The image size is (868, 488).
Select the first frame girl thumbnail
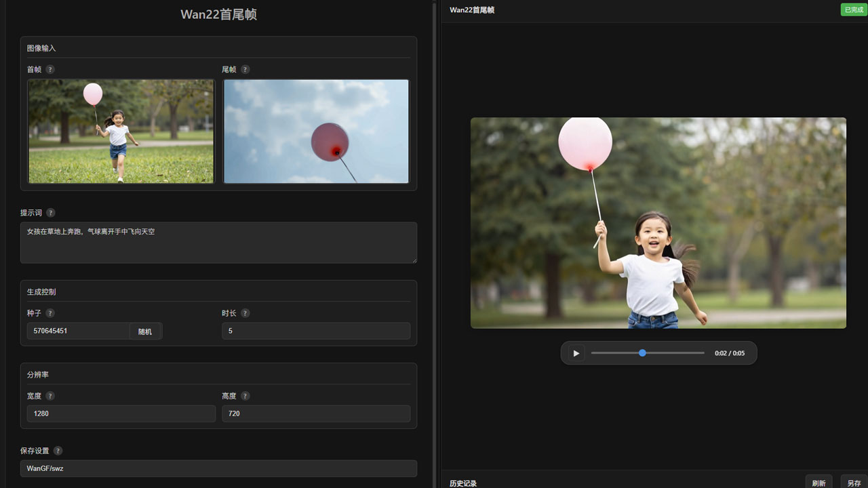[121, 131]
